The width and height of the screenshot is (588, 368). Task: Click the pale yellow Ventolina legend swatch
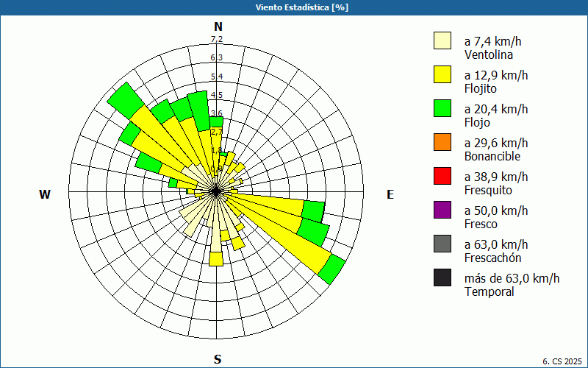[442, 40]
